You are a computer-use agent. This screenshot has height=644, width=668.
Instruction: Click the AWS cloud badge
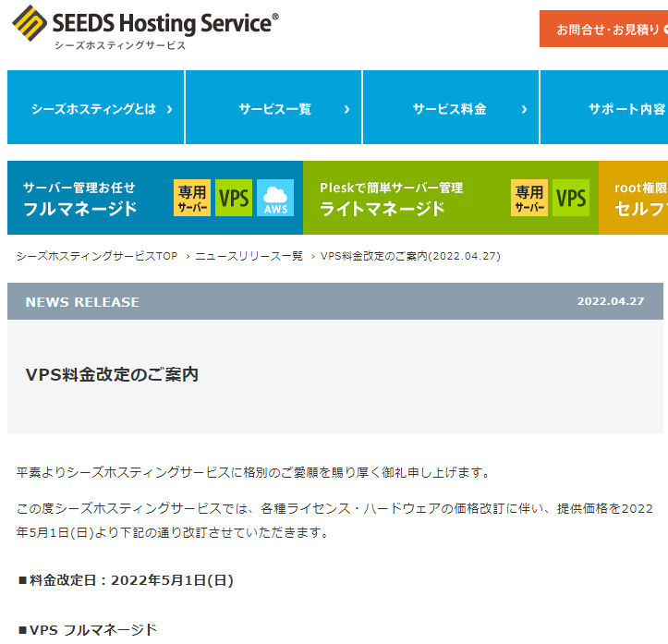click(x=275, y=198)
